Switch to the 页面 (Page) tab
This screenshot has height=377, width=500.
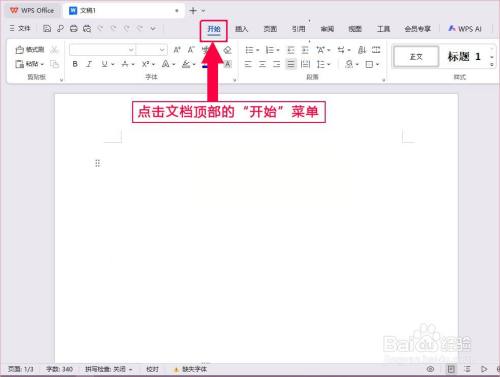coord(270,29)
